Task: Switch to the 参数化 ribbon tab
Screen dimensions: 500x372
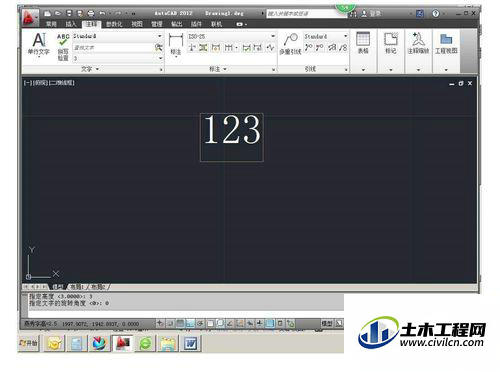Action: [114, 24]
